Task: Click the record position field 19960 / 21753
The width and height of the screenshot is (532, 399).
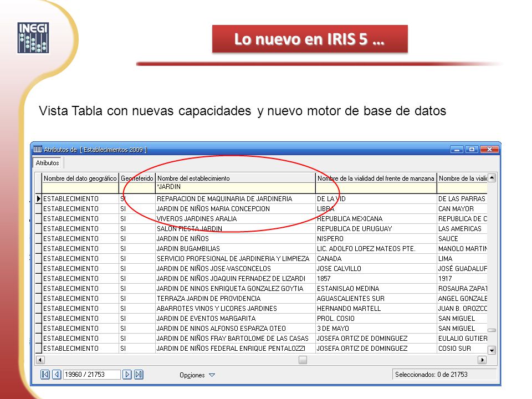Action: 91,374
